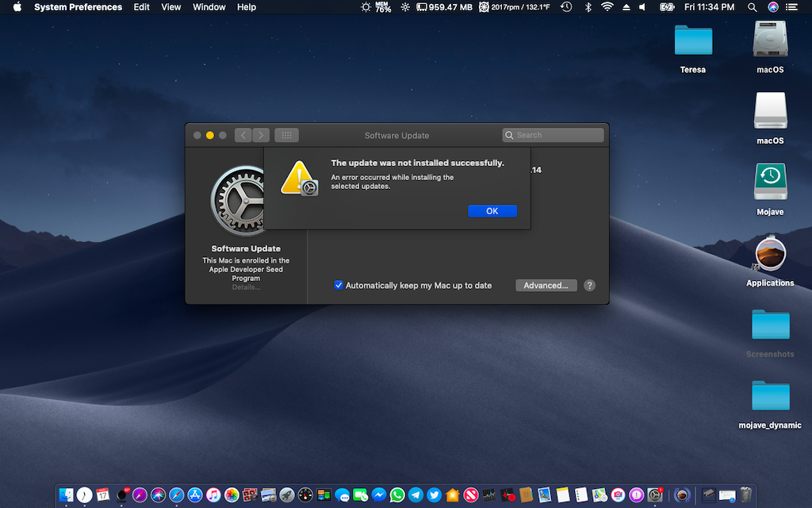Open Messages from the Dock
This screenshot has height=508, width=812.
(342, 495)
